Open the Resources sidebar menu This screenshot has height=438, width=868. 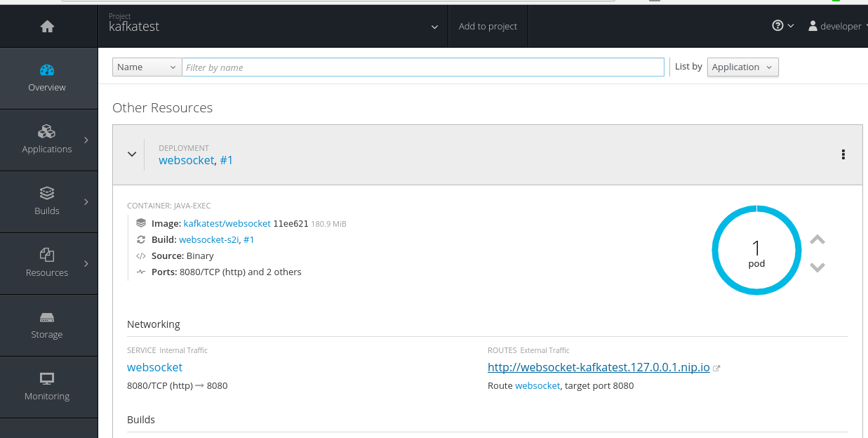[x=47, y=263]
